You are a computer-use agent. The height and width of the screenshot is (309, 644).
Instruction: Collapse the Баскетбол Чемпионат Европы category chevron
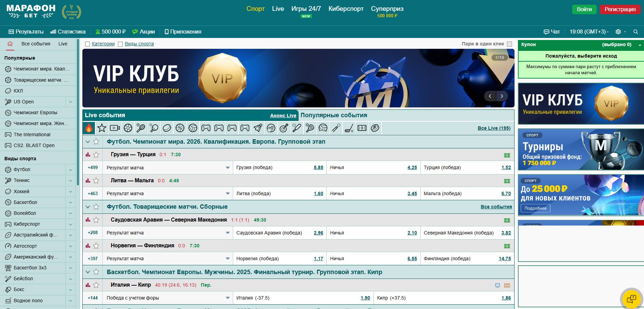[88, 272]
